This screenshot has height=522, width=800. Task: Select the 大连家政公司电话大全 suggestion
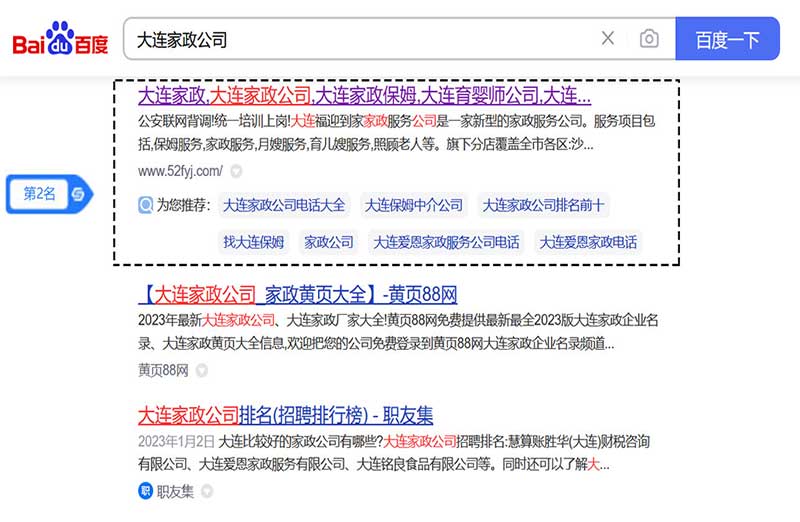tap(284, 205)
